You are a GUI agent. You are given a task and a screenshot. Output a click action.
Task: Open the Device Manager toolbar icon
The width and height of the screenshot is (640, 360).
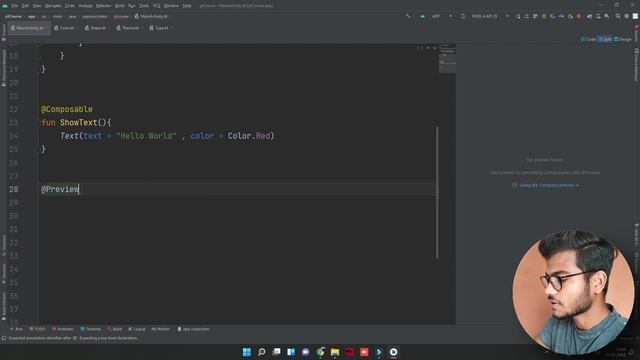click(x=598, y=16)
